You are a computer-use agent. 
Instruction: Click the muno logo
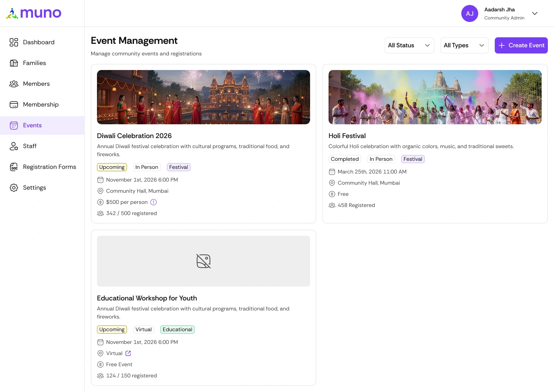pos(34,13)
